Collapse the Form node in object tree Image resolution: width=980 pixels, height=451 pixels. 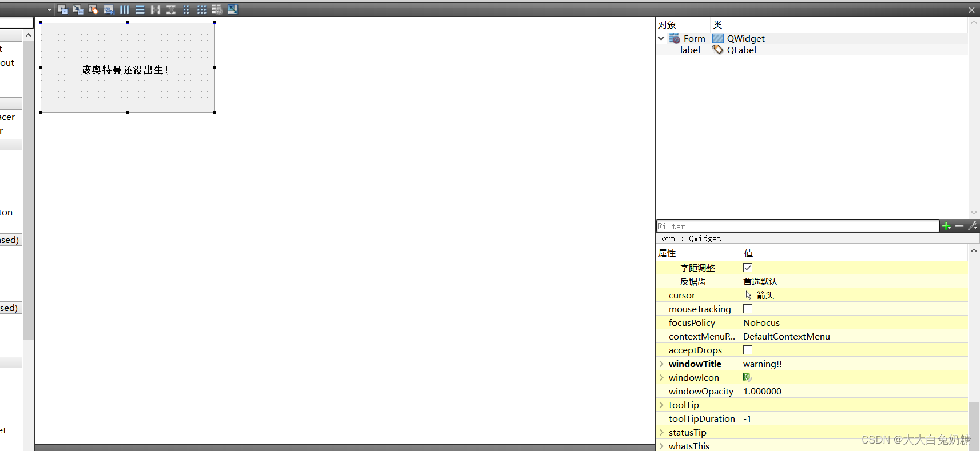tap(661, 38)
